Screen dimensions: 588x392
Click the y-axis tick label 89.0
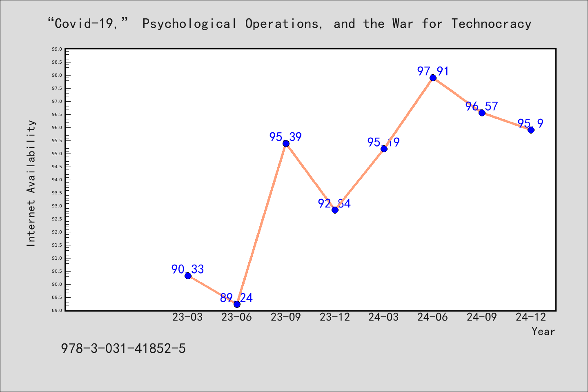point(57,310)
